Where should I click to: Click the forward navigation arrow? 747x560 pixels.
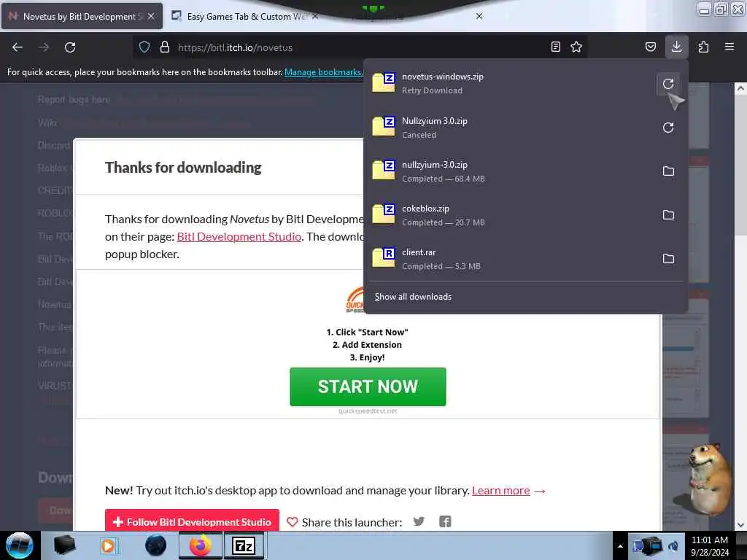[x=44, y=47]
